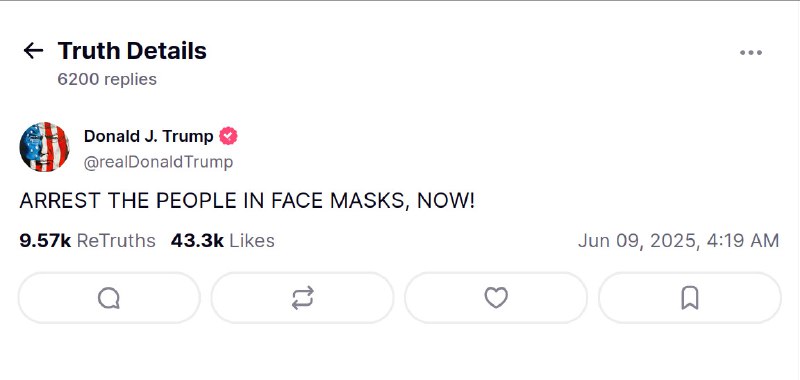Click the bookmark pill button
Viewport: 800px width, 380px height.
point(690,298)
